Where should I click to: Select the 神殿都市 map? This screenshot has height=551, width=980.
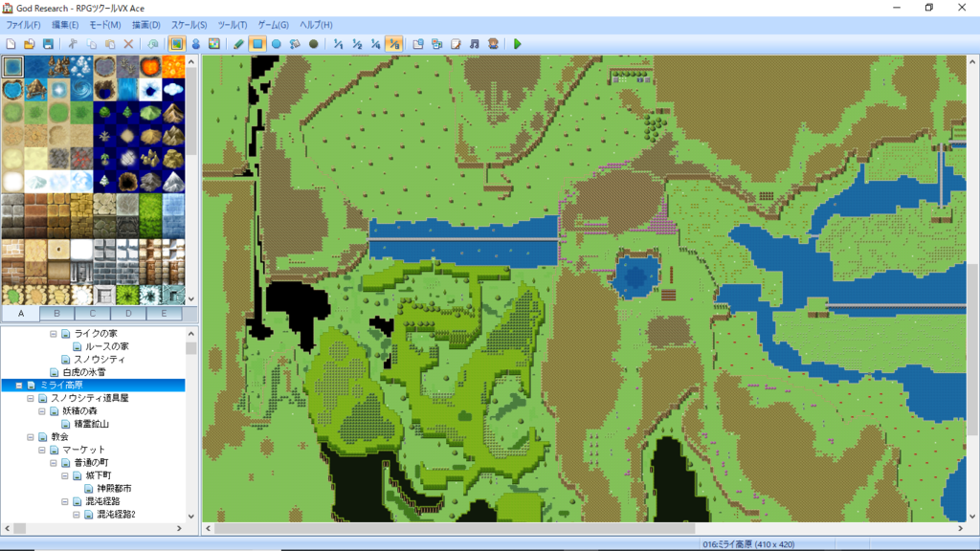115,489
